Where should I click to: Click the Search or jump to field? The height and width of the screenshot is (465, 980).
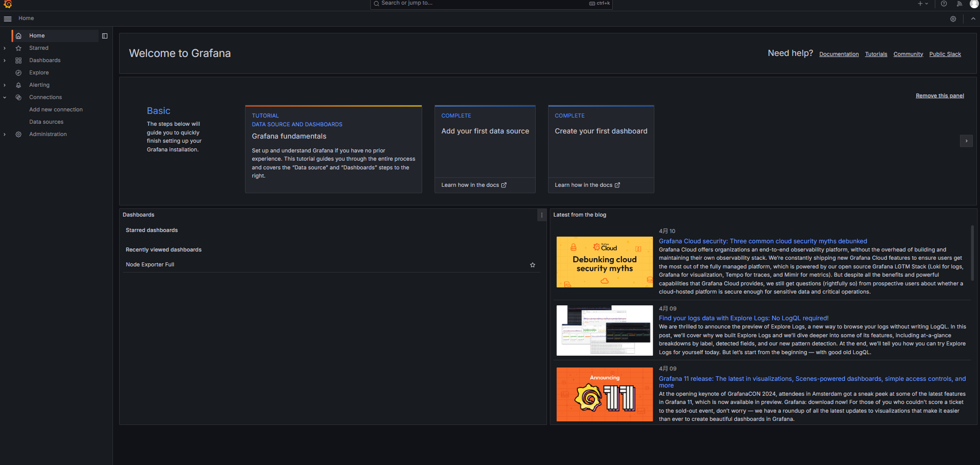[x=483, y=4]
